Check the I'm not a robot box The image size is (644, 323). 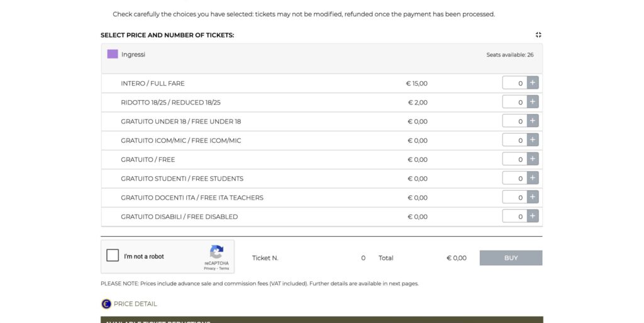coord(113,256)
